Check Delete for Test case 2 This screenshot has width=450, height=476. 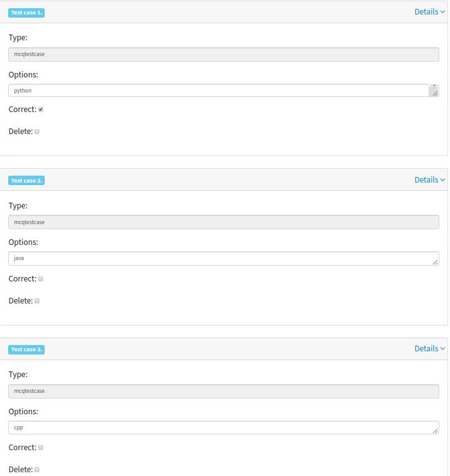37,301
